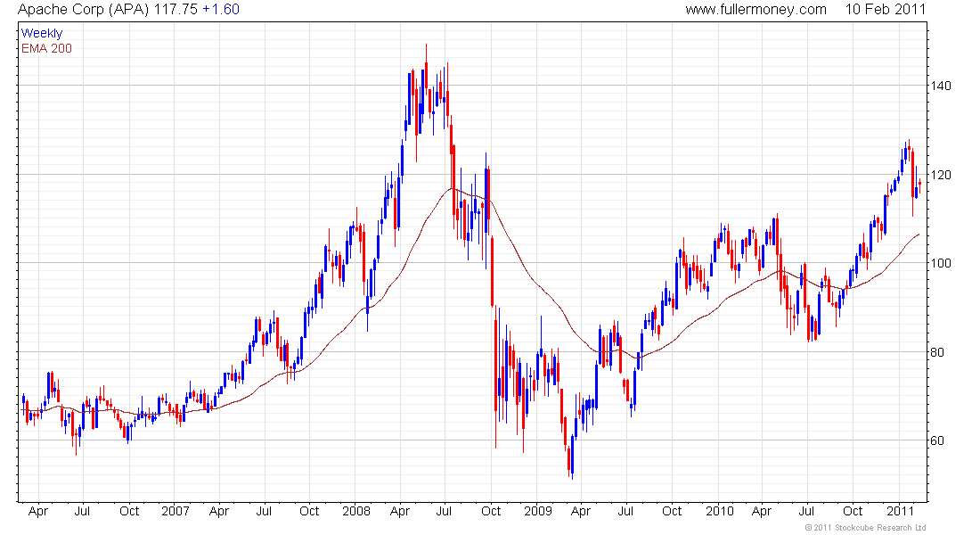Click the Apr label right after 2010
Viewport: 980px width, 535px height.
761,511
